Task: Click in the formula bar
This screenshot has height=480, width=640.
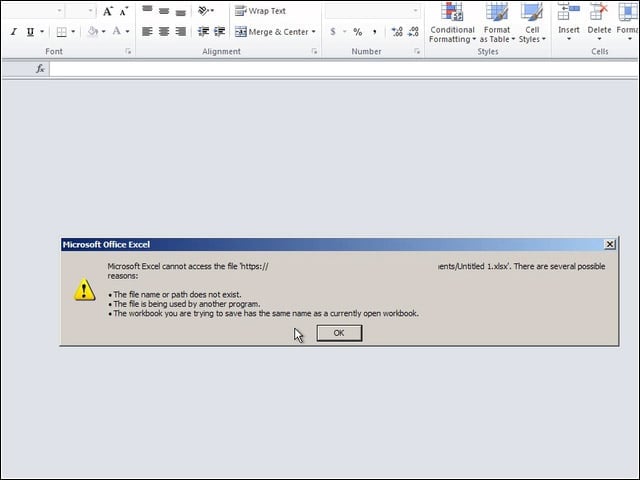Action: (x=344, y=69)
